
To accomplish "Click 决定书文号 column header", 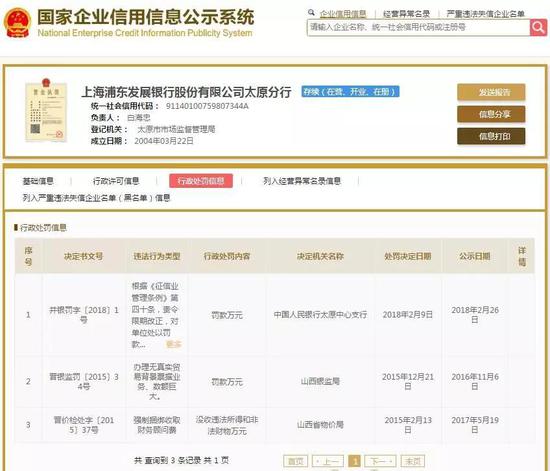I will tap(83, 256).
